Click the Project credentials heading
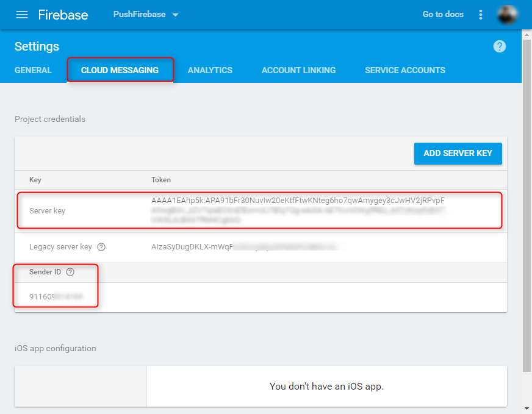This screenshot has width=532, height=414. pyautogui.click(x=50, y=119)
